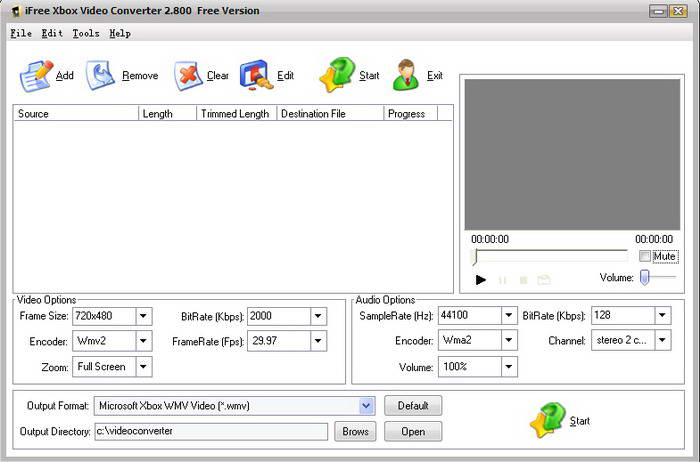Click the Remove file toolbar icon

pyautogui.click(x=100, y=75)
